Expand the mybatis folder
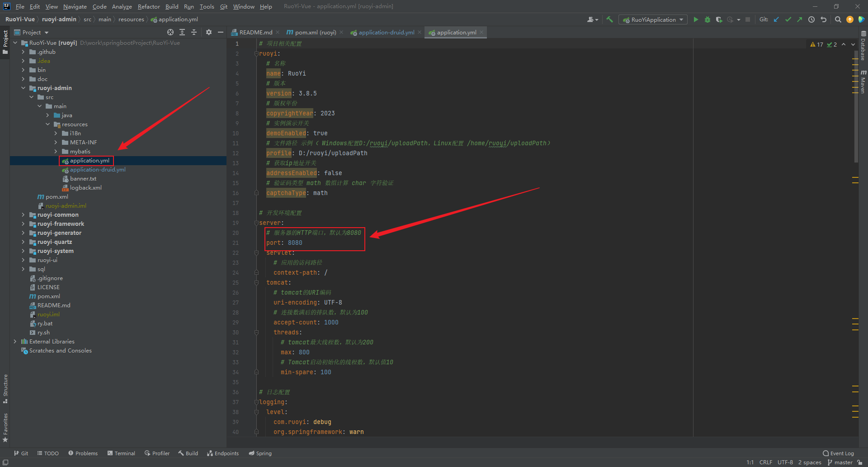This screenshot has height=467, width=868. point(56,151)
